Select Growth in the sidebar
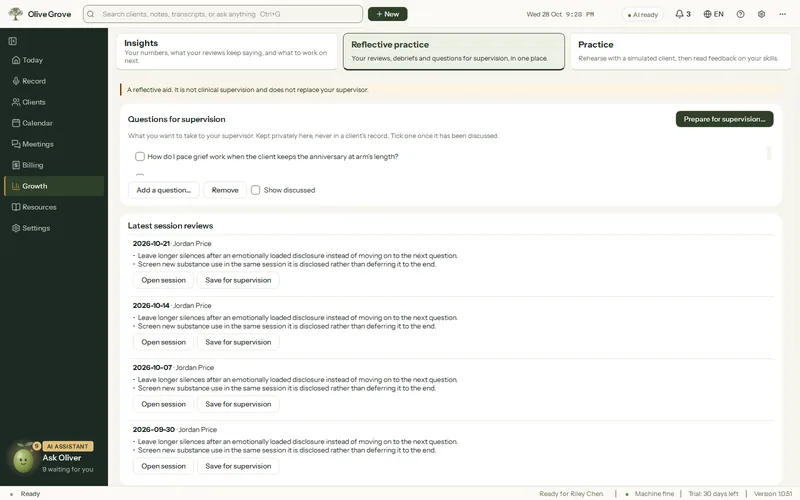The image size is (800, 500). pyautogui.click(x=54, y=186)
